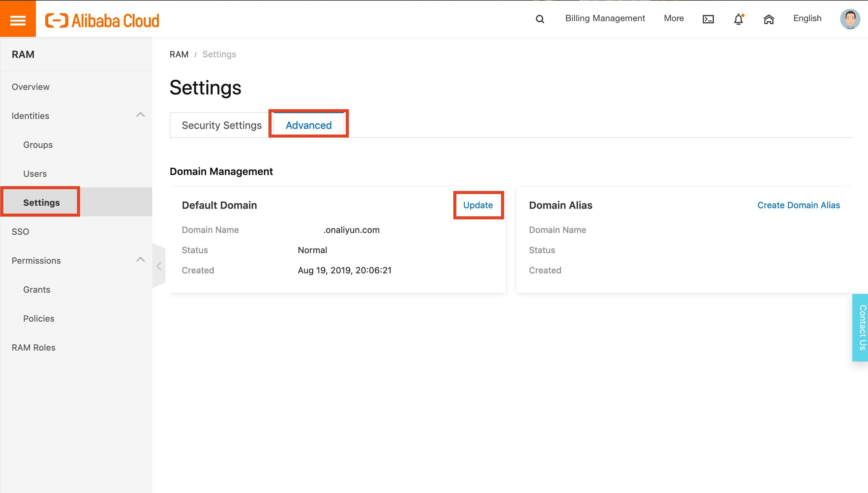Click the Alibaba Cloud logo

[x=102, y=20]
